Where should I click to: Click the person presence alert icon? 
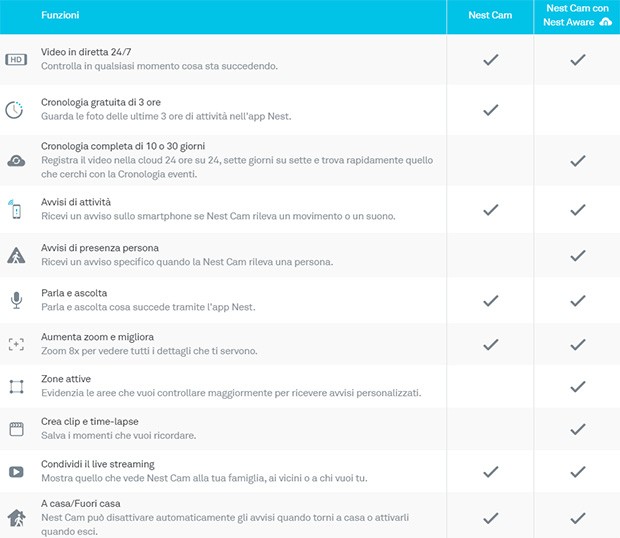(16, 255)
